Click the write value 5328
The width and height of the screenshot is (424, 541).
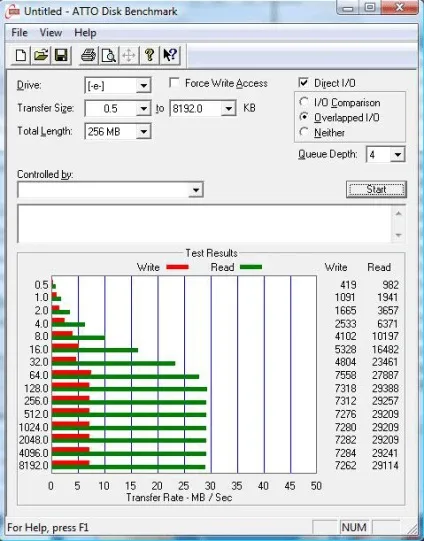point(346,350)
